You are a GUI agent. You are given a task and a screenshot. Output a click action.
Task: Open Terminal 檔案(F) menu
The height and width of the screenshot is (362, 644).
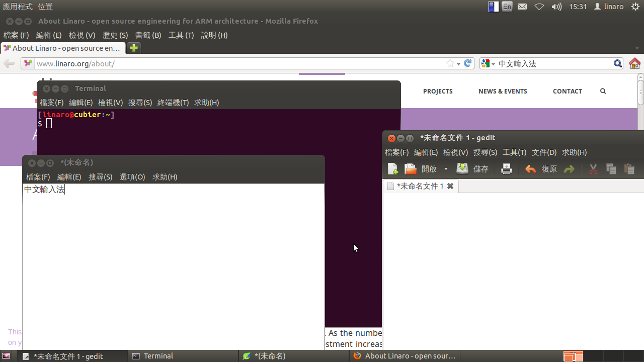(51, 103)
